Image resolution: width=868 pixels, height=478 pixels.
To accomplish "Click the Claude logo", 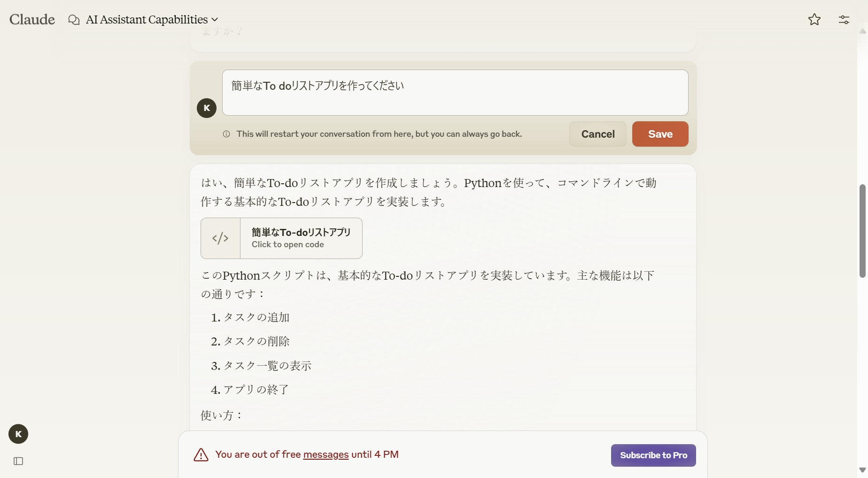I will 32,19.
